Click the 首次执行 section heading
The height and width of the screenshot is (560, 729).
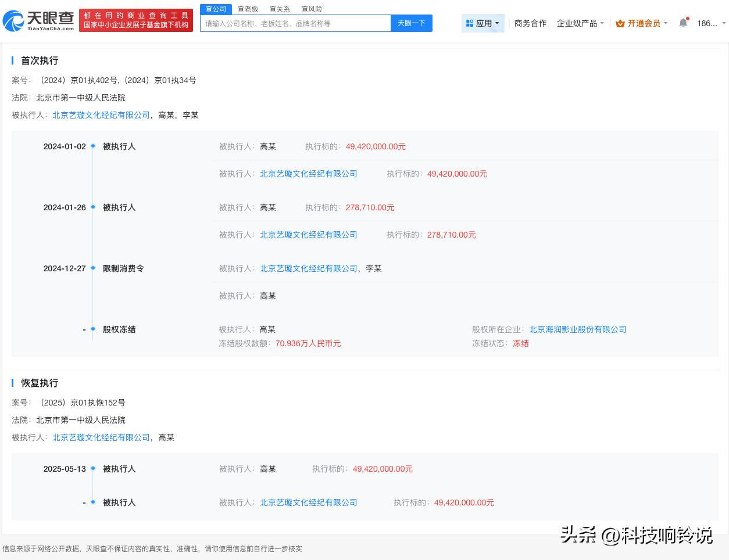[x=40, y=60]
